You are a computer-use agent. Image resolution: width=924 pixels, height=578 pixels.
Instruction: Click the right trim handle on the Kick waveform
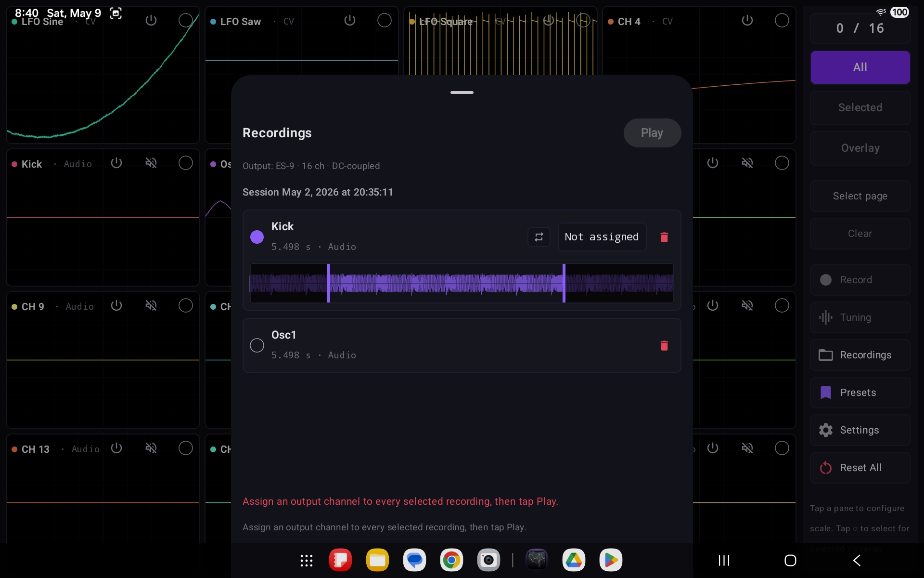[564, 283]
